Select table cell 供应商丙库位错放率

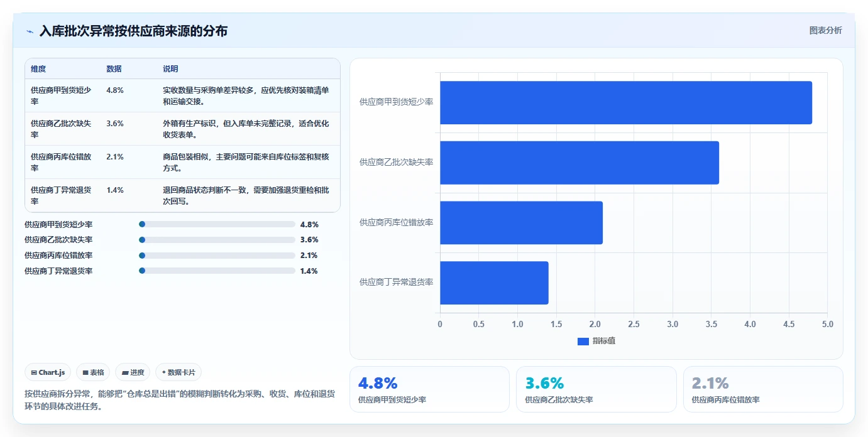(x=62, y=162)
